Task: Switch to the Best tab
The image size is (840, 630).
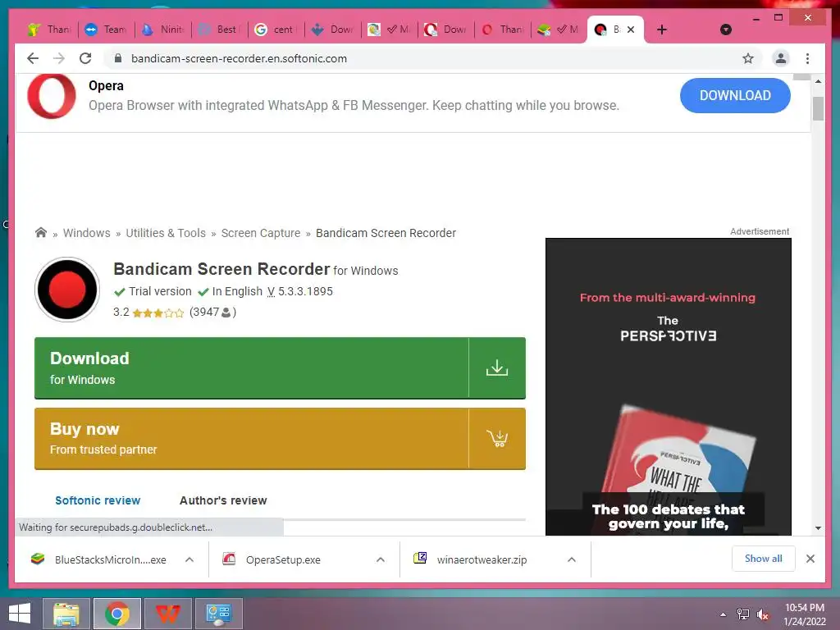Action: [220, 30]
